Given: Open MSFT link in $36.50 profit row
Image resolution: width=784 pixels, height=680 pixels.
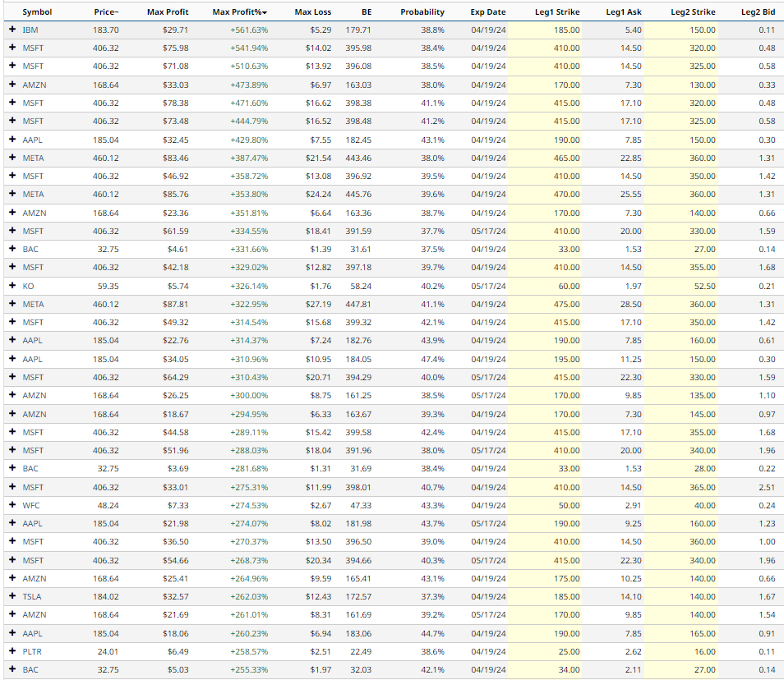Looking at the screenshot, I should (x=33, y=541).
